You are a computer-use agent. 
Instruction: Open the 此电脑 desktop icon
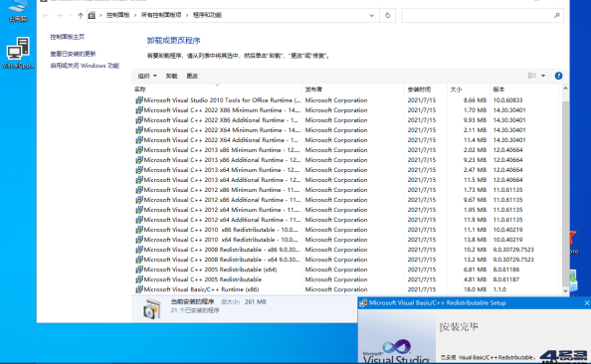18,11
